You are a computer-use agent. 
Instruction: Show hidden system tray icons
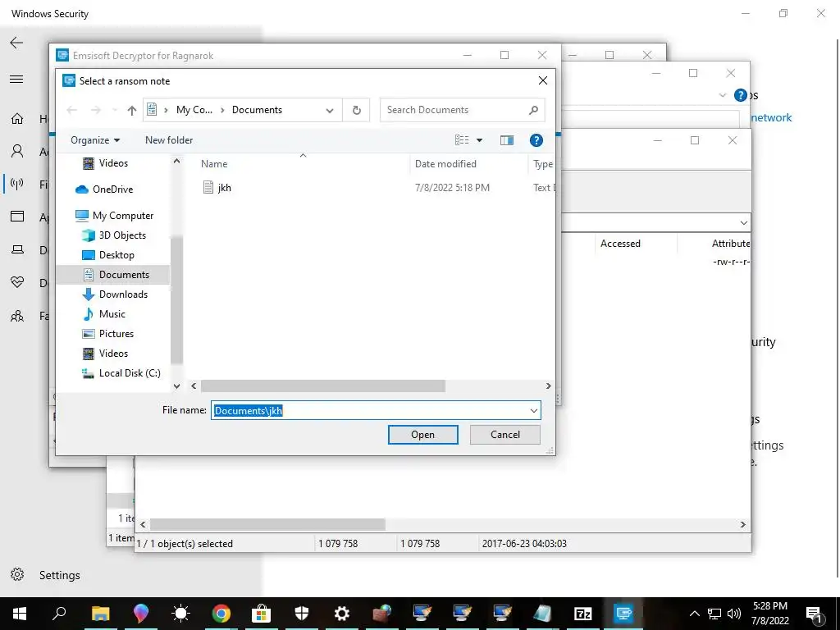[x=694, y=614]
